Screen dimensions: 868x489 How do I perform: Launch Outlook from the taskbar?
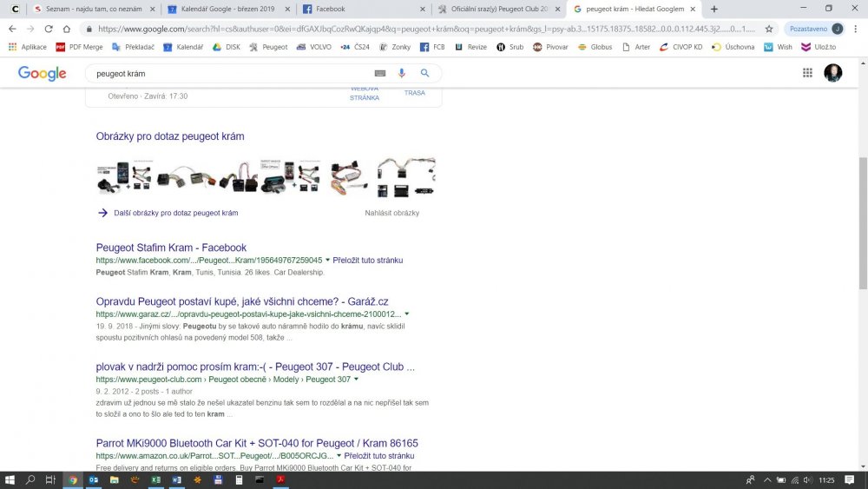click(x=93, y=479)
